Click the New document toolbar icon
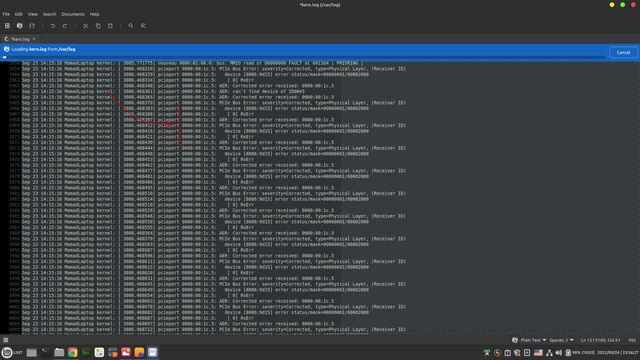 click(x=7, y=26)
